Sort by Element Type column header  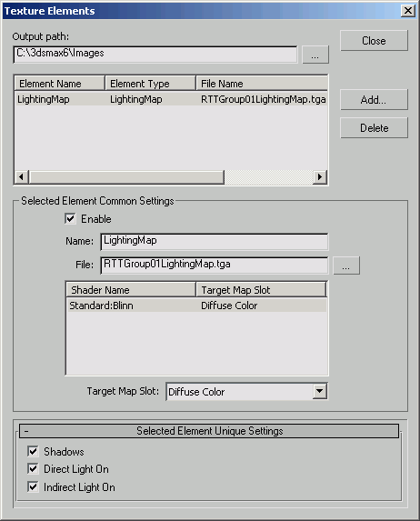click(150, 83)
